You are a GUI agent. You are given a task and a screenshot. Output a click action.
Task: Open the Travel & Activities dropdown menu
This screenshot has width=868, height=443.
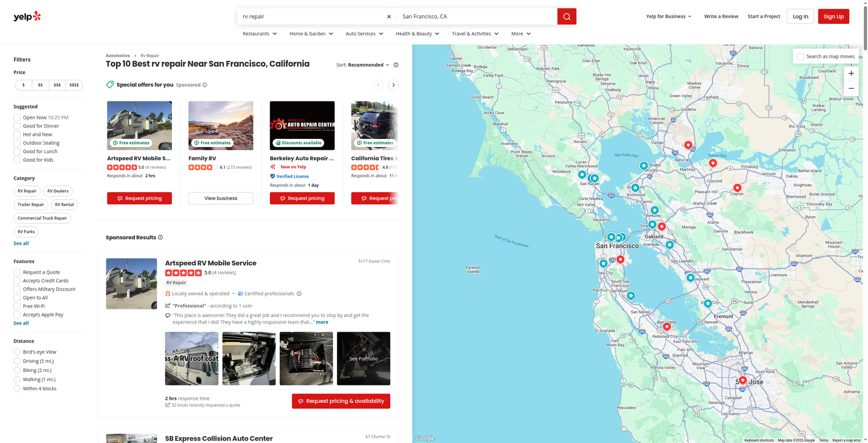[475, 34]
